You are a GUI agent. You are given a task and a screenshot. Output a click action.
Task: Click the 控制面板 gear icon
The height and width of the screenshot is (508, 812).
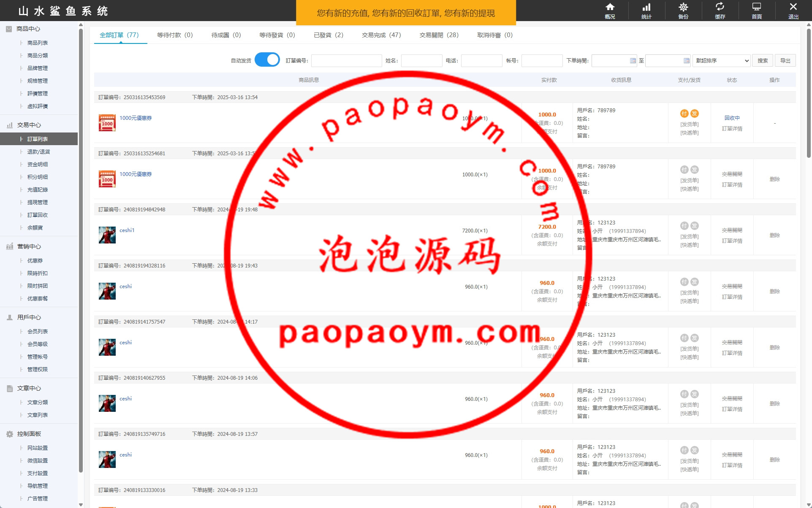(x=9, y=434)
